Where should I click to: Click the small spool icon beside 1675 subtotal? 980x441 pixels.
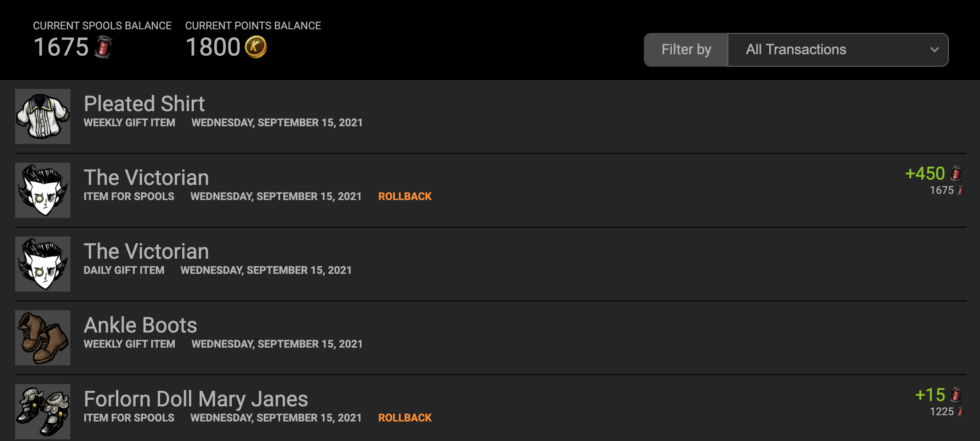pos(960,191)
